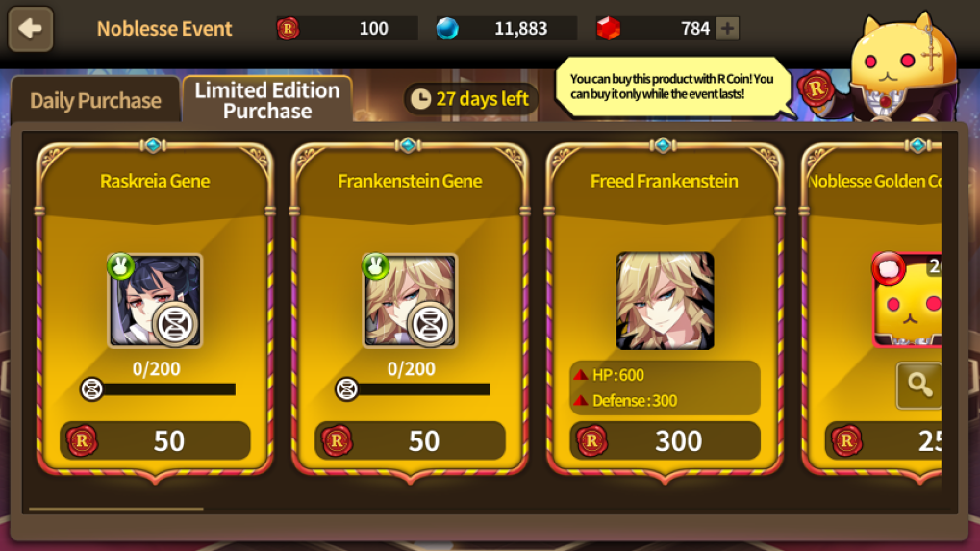Buy Frankenstein Gene for 50 R Coin
The height and width of the screenshot is (551, 980).
[x=410, y=440]
